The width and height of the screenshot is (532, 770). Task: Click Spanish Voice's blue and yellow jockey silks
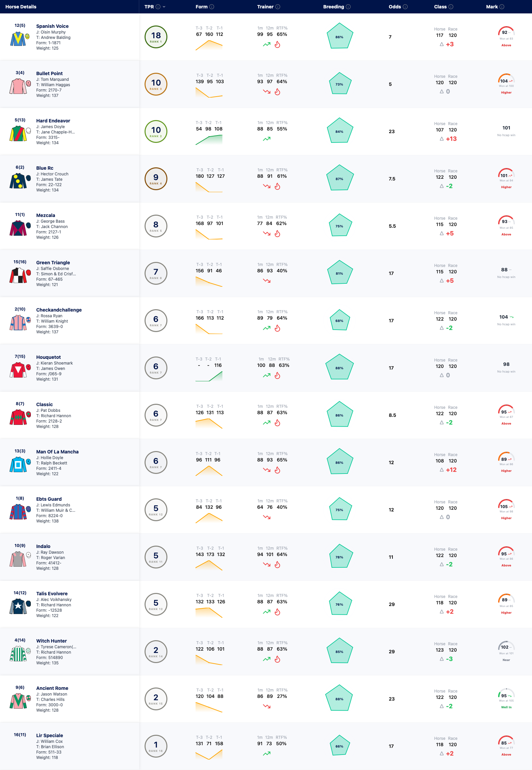coord(18,39)
